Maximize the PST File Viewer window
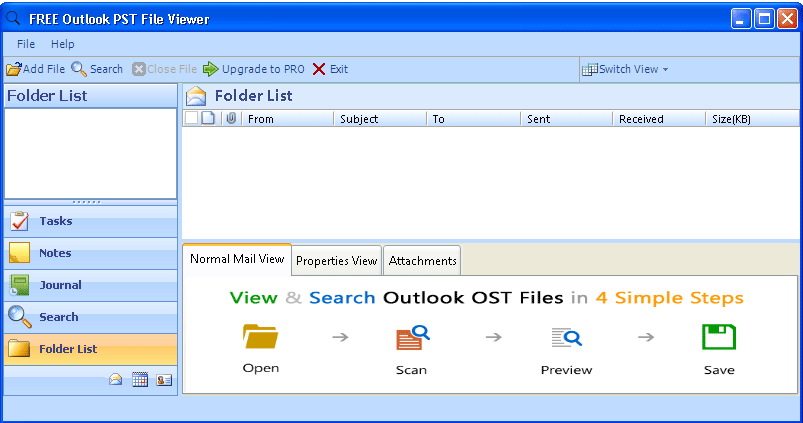 pos(764,19)
